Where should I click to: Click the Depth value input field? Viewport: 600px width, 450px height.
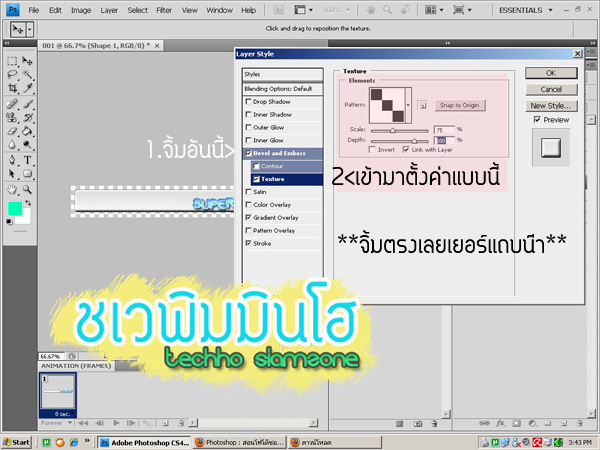(x=444, y=140)
